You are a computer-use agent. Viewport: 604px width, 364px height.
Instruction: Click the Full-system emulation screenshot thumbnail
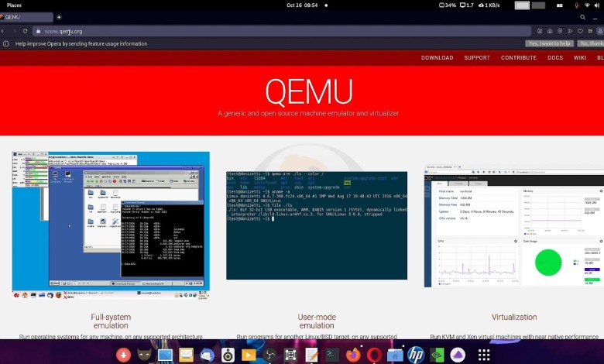pyautogui.click(x=111, y=225)
